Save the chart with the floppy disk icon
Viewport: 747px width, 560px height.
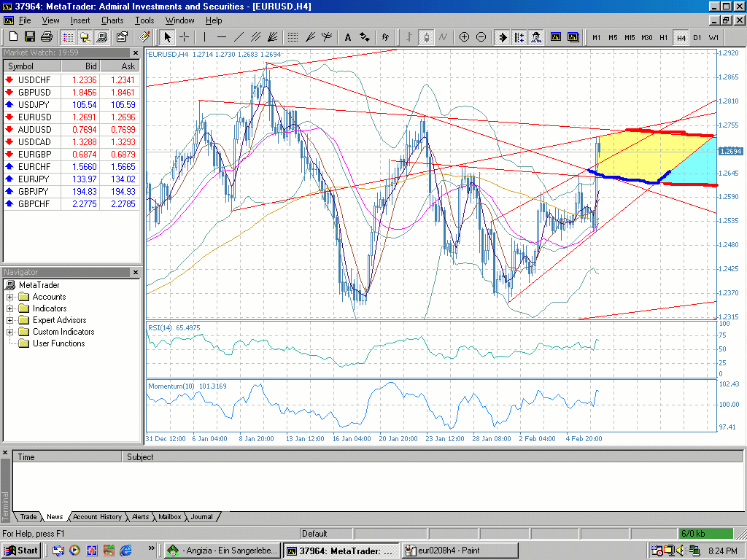(x=29, y=36)
